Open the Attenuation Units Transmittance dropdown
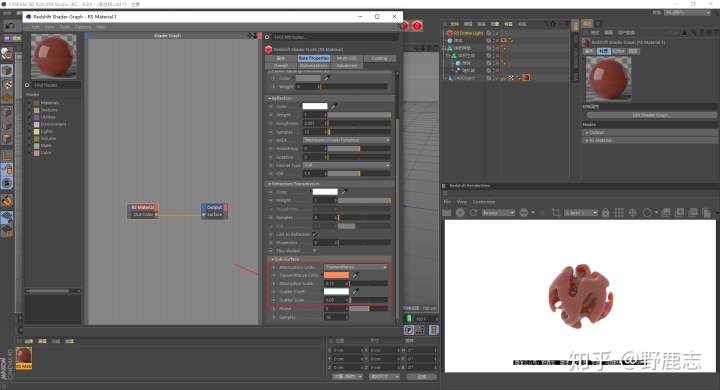720x390 pixels. (356, 266)
